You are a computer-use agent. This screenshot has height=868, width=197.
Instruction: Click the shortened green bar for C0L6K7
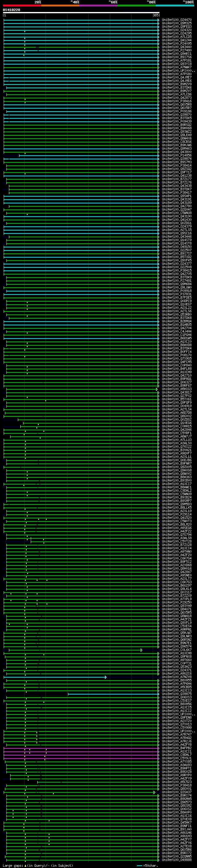(75, 650)
